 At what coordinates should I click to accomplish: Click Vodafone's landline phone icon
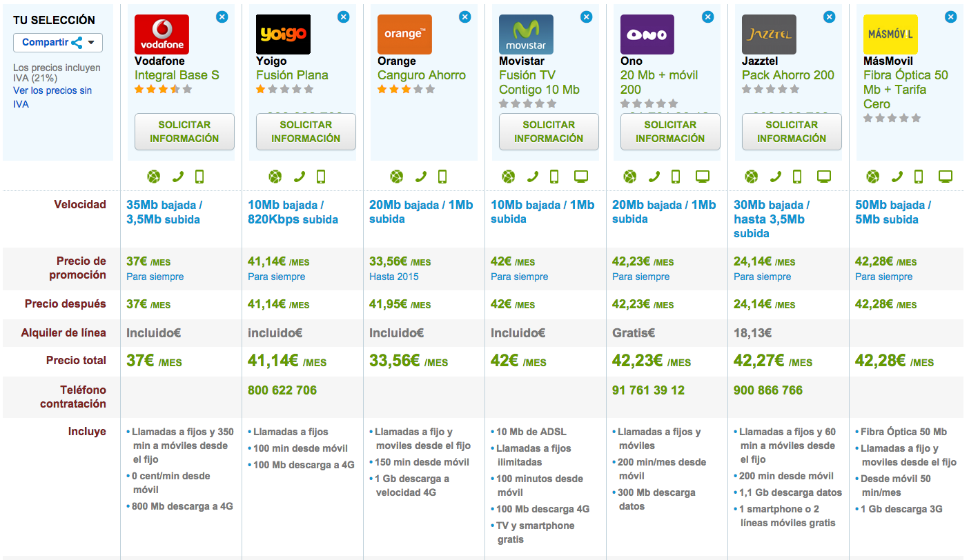point(177,177)
